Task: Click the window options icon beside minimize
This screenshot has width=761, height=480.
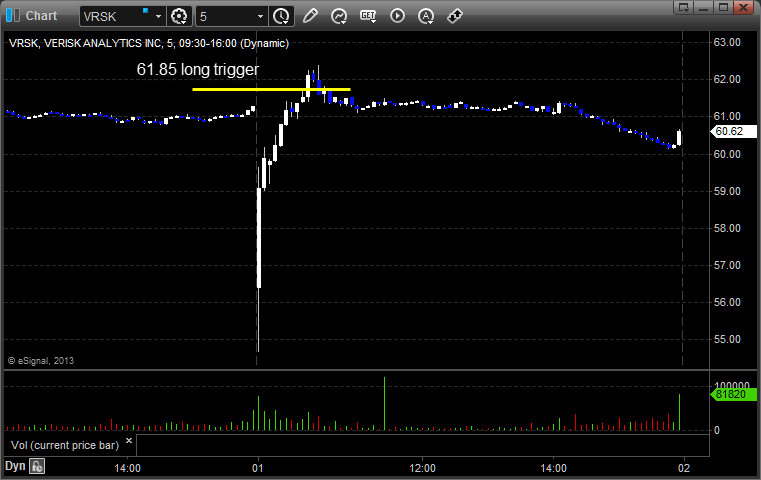Action: [683, 7]
